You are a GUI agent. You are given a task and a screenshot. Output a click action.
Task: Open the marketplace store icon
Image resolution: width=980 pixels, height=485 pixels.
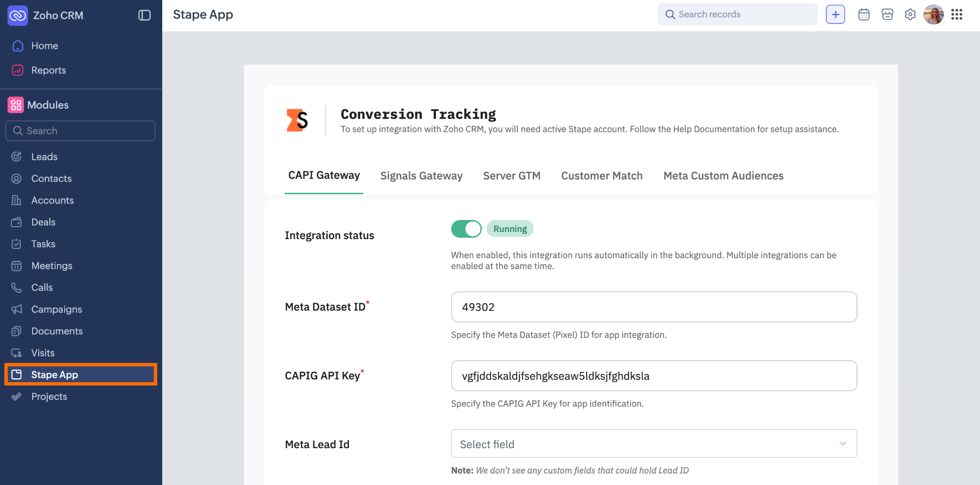pos(887,14)
